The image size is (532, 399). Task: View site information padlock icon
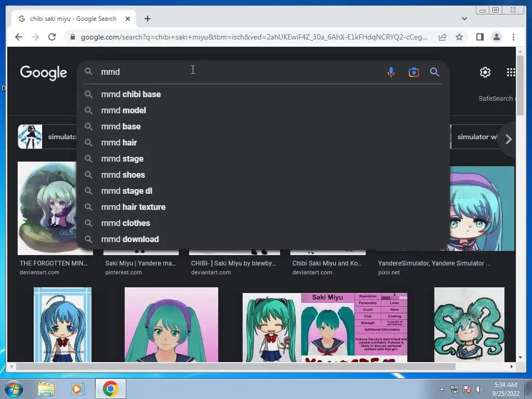pyautogui.click(x=73, y=37)
